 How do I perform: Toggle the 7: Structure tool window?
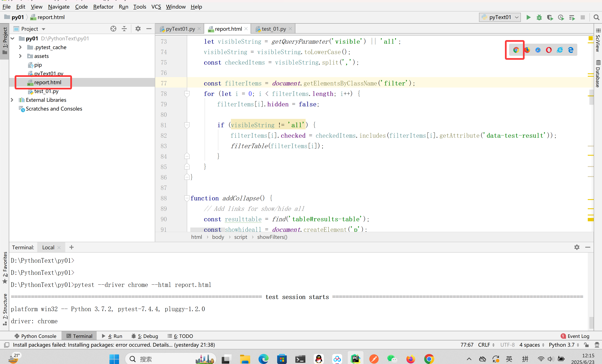pos(5,309)
